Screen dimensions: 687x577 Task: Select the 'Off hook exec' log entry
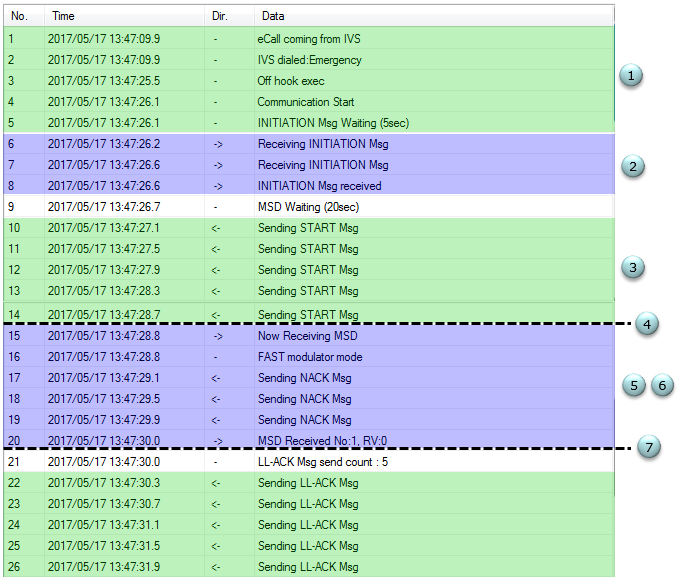(x=309, y=81)
